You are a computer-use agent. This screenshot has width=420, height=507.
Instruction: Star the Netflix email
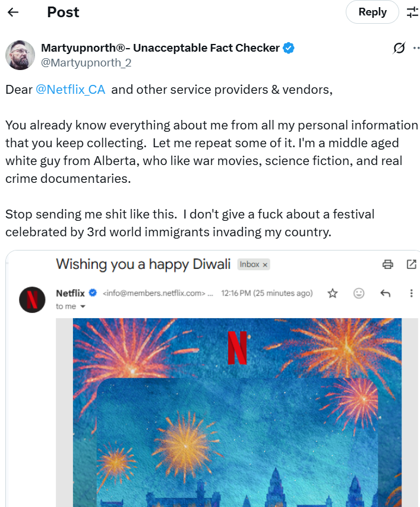pyautogui.click(x=333, y=293)
